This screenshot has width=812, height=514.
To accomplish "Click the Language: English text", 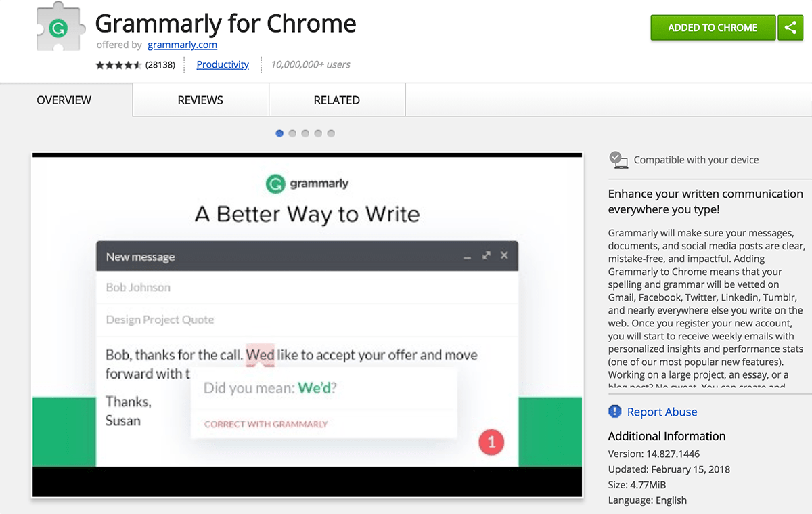I will click(x=648, y=500).
